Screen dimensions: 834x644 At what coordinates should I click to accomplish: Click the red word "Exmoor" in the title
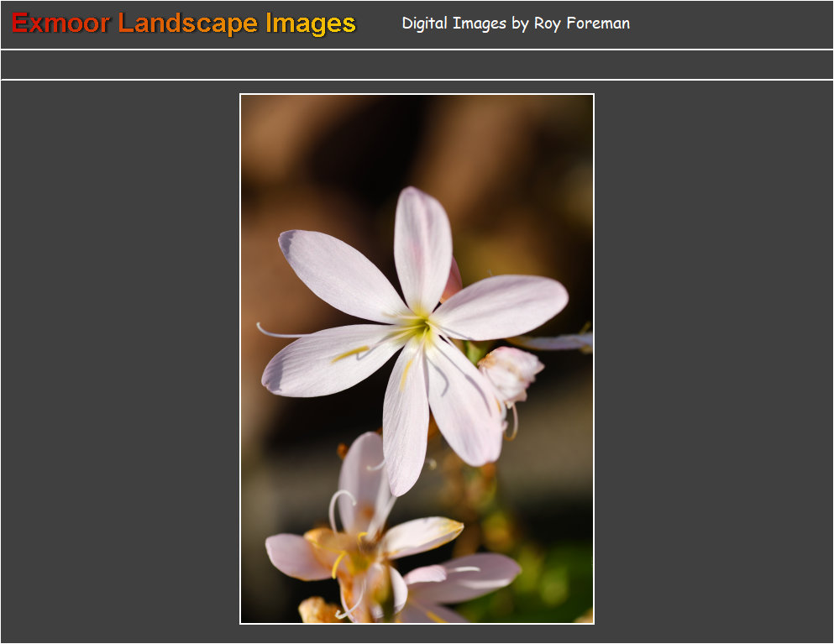(x=60, y=24)
